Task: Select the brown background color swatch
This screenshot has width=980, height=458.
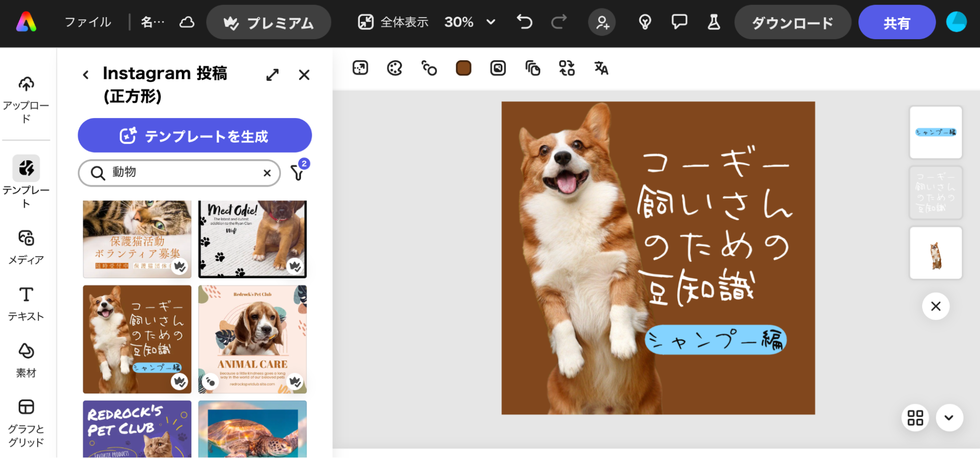Action: [463, 68]
